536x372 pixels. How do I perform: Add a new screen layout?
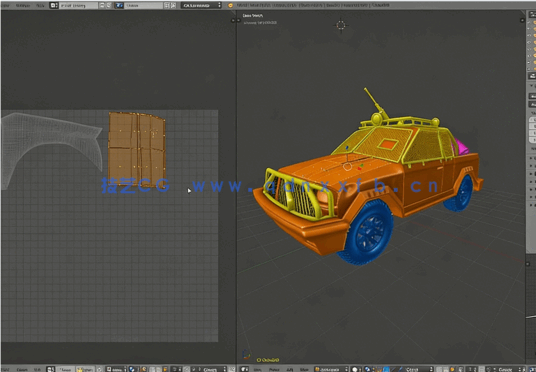(103, 5)
